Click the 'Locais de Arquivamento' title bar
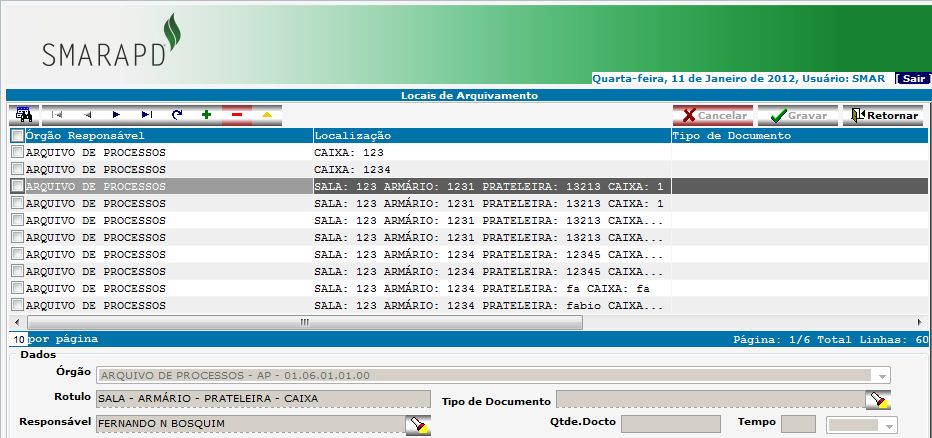The image size is (932, 438). (469, 95)
